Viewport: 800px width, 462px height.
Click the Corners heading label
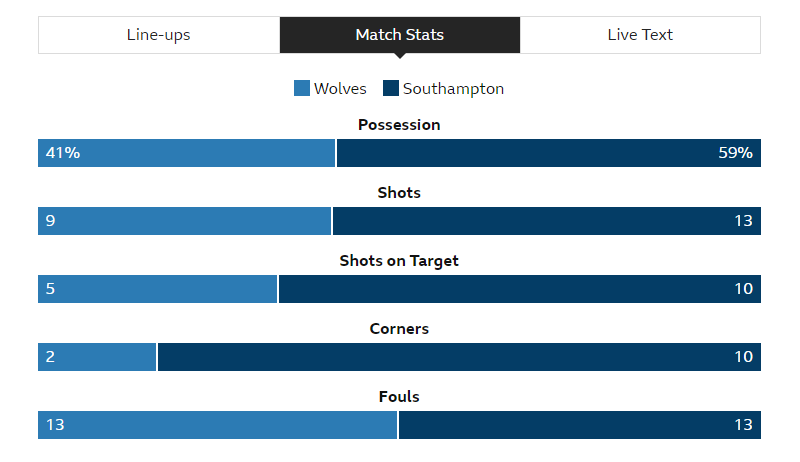(399, 329)
